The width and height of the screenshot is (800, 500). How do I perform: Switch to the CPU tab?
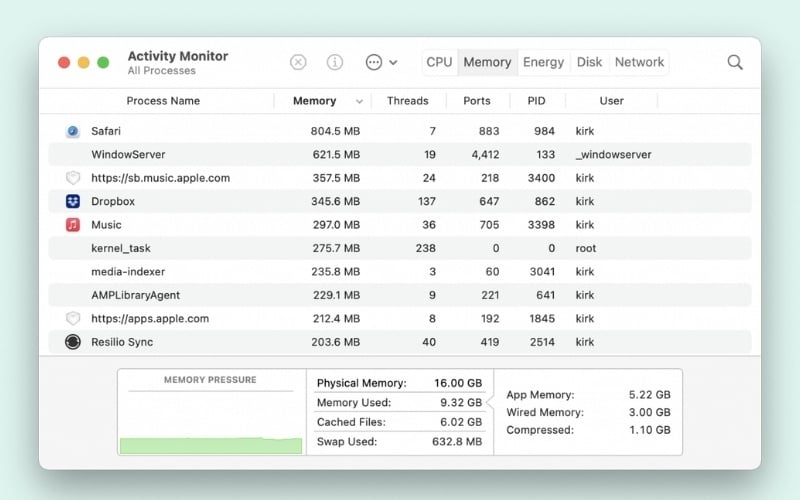439,62
